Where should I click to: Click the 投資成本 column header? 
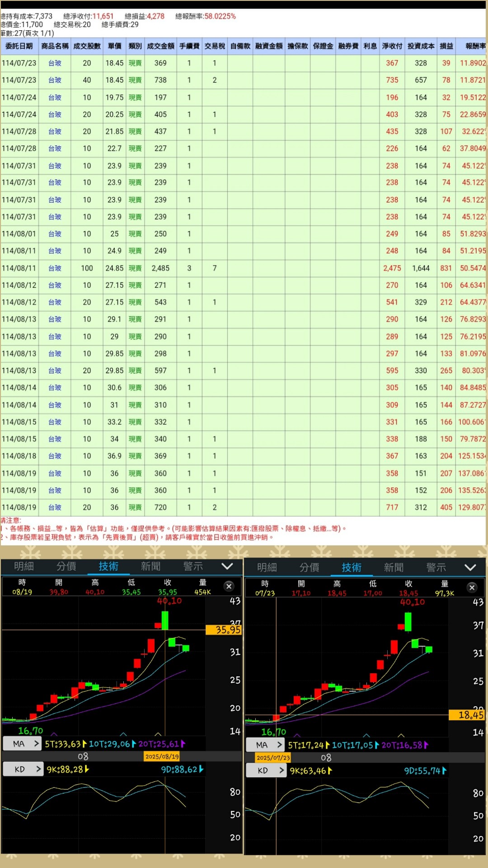(x=421, y=46)
